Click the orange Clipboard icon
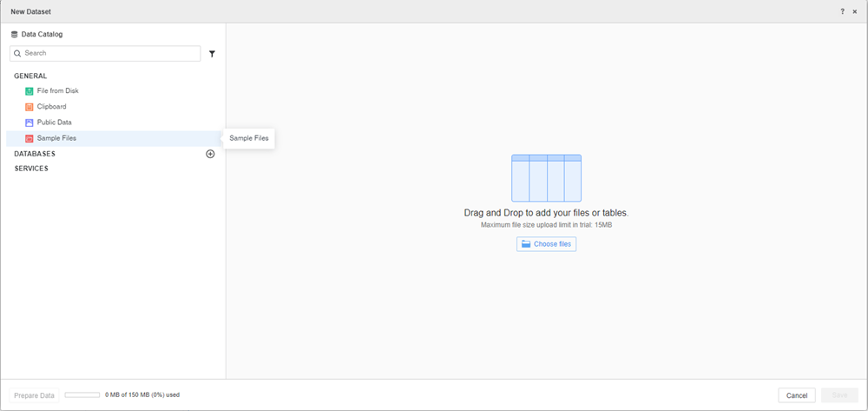868x411 pixels. point(29,107)
